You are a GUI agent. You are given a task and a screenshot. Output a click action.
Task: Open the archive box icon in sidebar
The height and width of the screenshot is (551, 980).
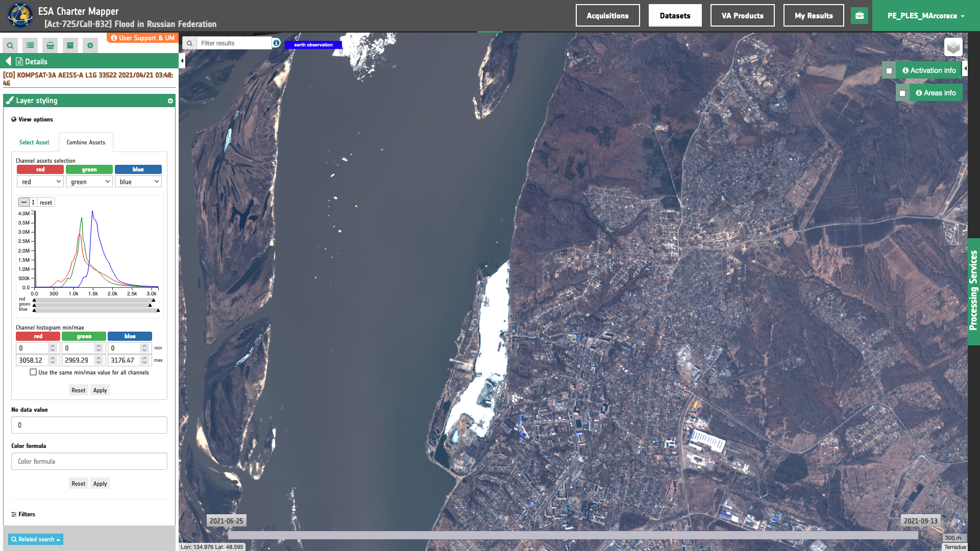coord(70,45)
